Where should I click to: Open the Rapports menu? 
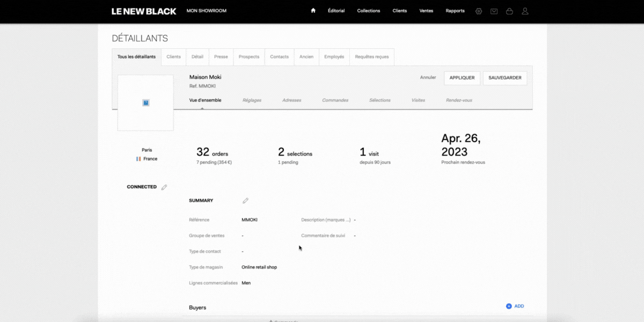[455, 11]
